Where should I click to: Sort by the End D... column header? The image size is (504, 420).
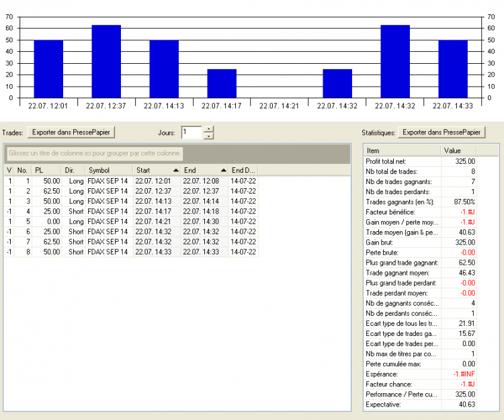click(243, 170)
